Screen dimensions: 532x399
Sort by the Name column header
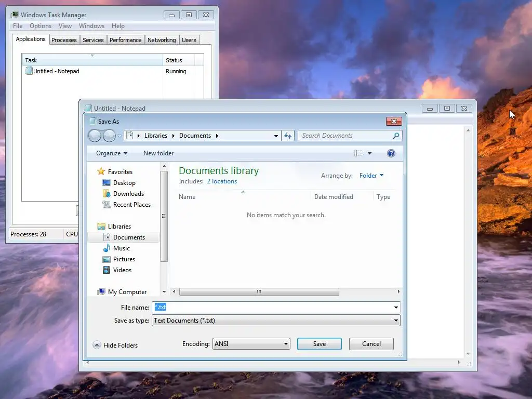(x=243, y=197)
